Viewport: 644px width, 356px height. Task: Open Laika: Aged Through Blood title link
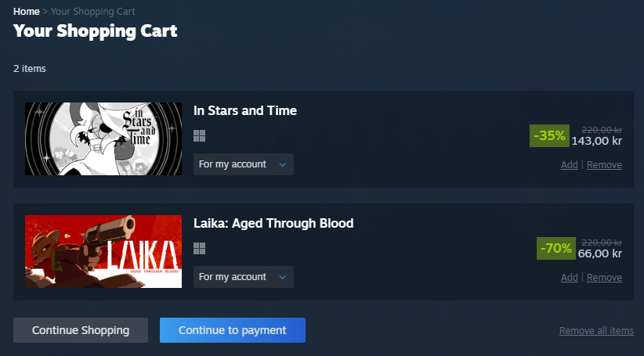pyautogui.click(x=273, y=224)
